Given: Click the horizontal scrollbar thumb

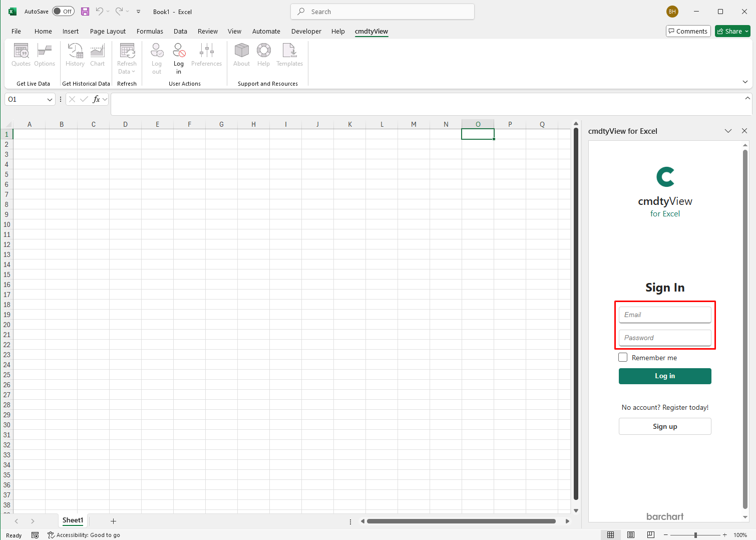Looking at the screenshot, I should coord(461,521).
